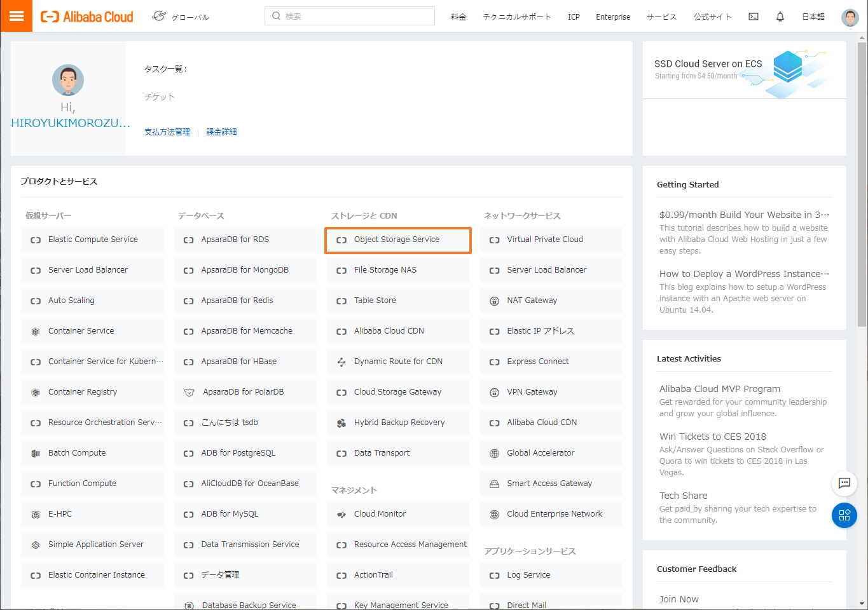Open the Cloud Shell terminal icon

[754, 17]
